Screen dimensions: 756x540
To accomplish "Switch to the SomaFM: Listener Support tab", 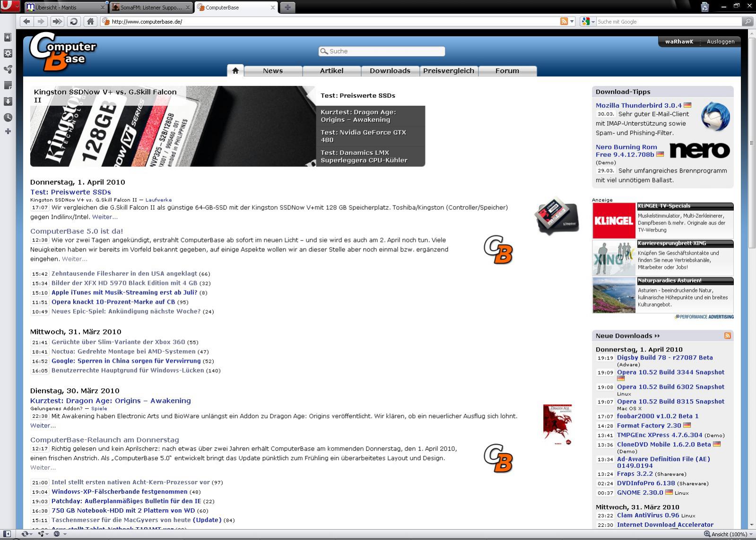I will (x=151, y=8).
